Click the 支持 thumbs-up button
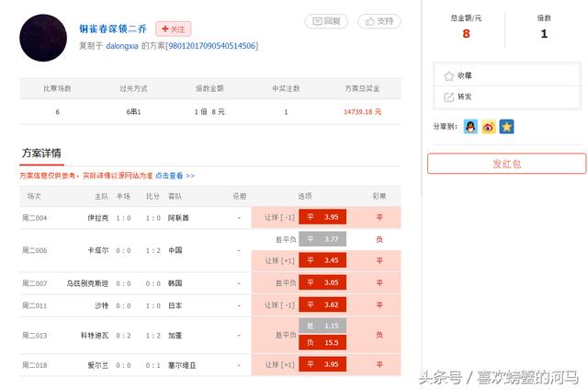 tap(379, 21)
